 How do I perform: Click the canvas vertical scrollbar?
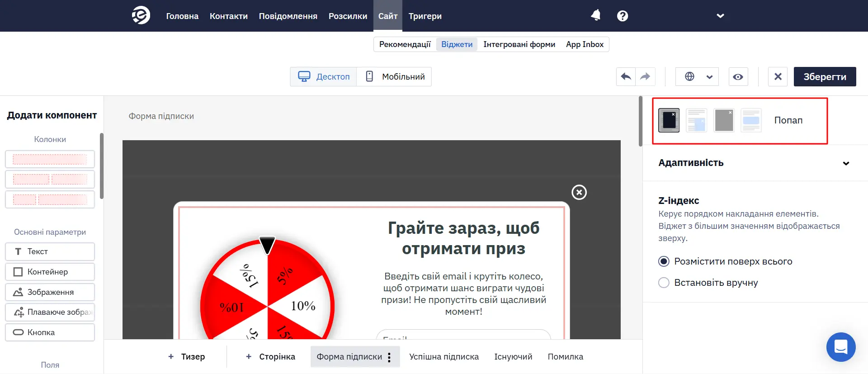pyautogui.click(x=640, y=121)
